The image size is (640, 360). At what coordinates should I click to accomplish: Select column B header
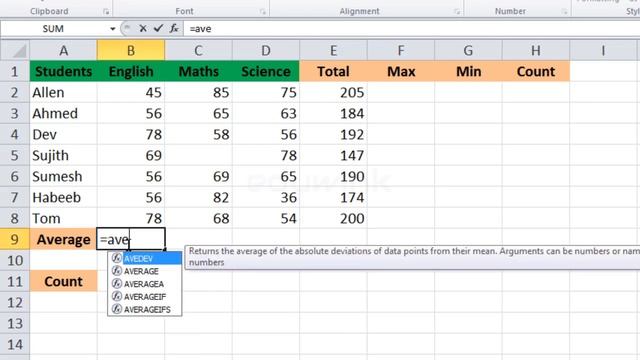[131, 51]
